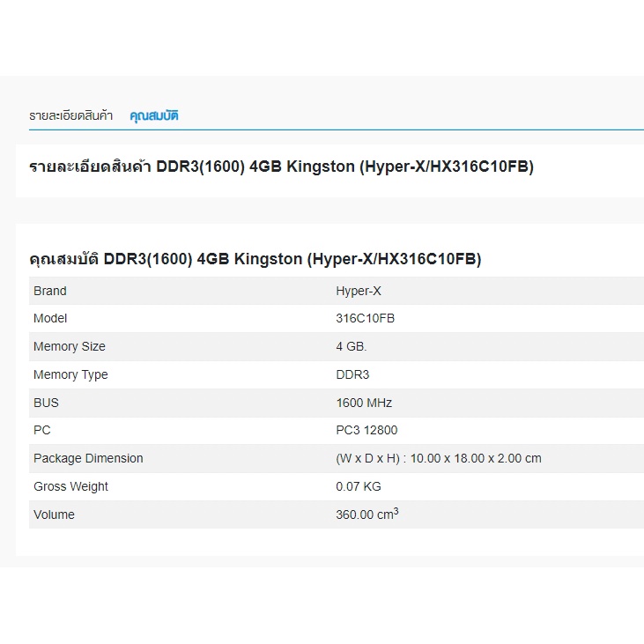
Task: Select the Brand row label
Action: pos(50,291)
